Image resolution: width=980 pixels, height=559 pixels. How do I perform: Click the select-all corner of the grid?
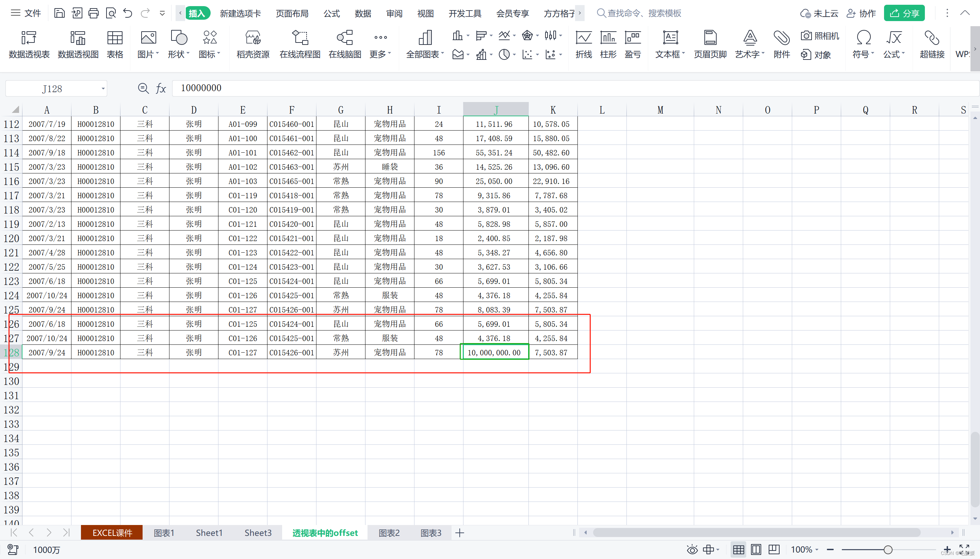click(x=15, y=110)
